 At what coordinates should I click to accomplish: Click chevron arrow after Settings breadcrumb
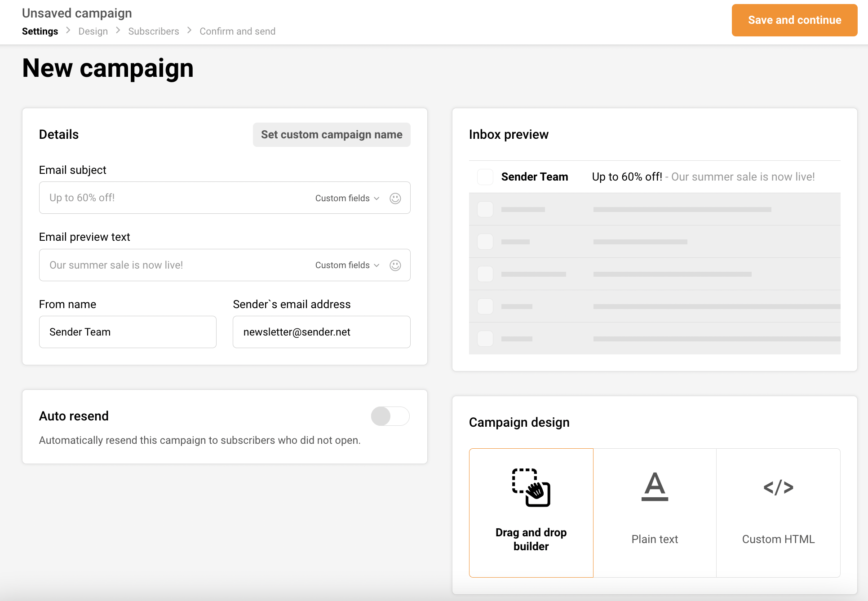tap(68, 30)
